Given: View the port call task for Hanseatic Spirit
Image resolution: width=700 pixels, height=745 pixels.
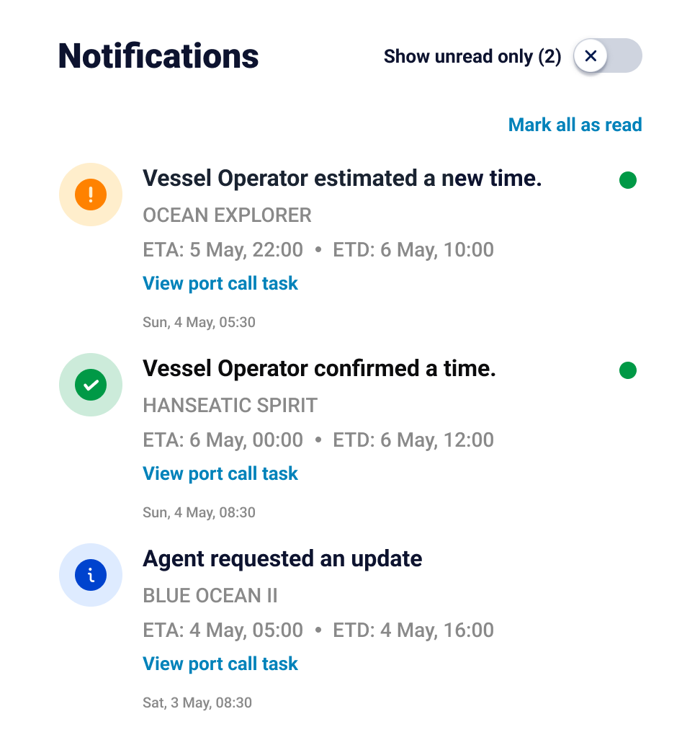Looking at the screenshot, I should coord(220,474).
